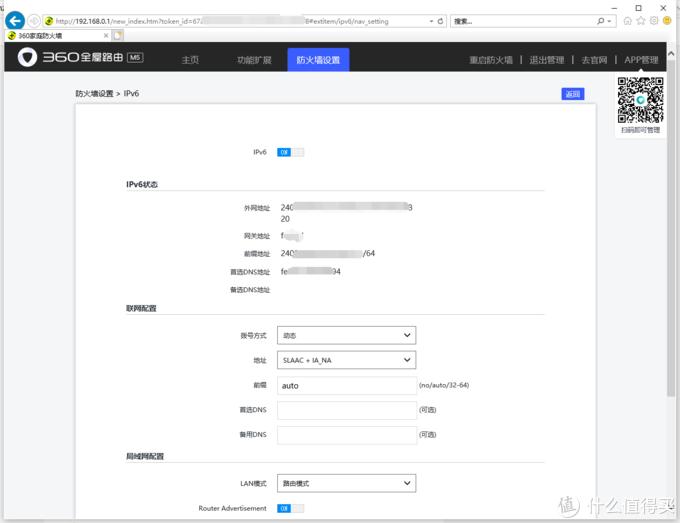Click the APP management link

coord(641,60)
